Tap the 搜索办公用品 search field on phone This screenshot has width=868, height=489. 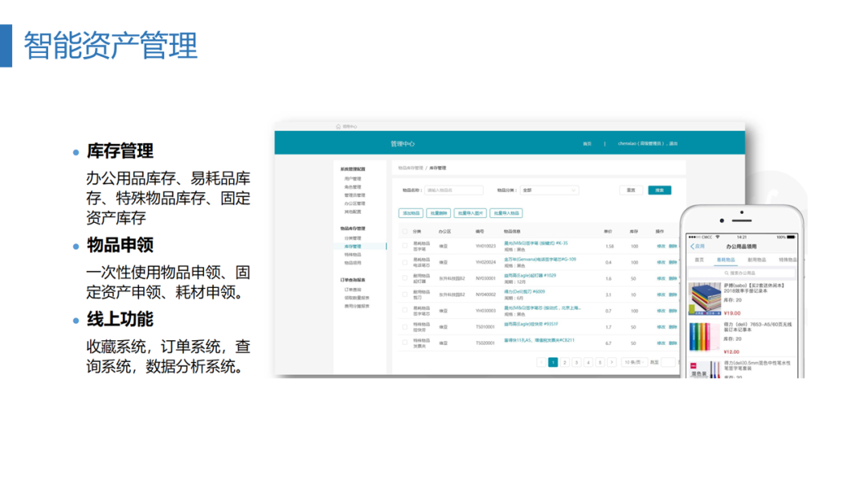coord(741,273)
